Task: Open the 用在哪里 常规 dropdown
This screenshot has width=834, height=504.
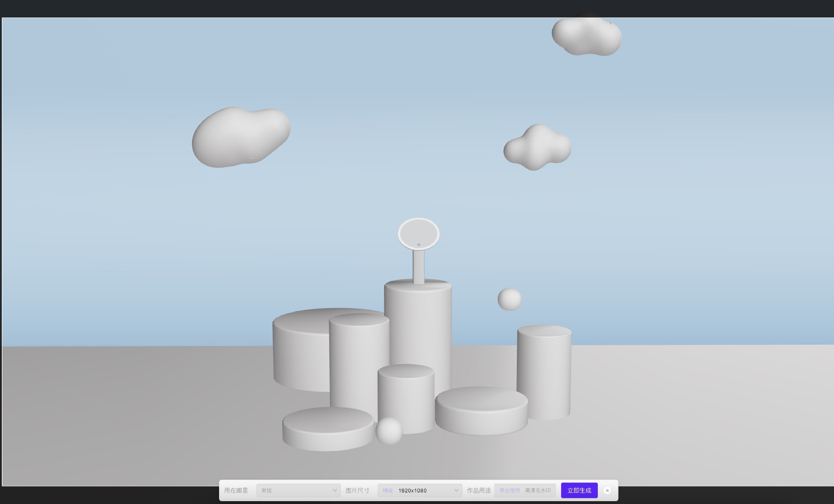Action: click(298, 491)
